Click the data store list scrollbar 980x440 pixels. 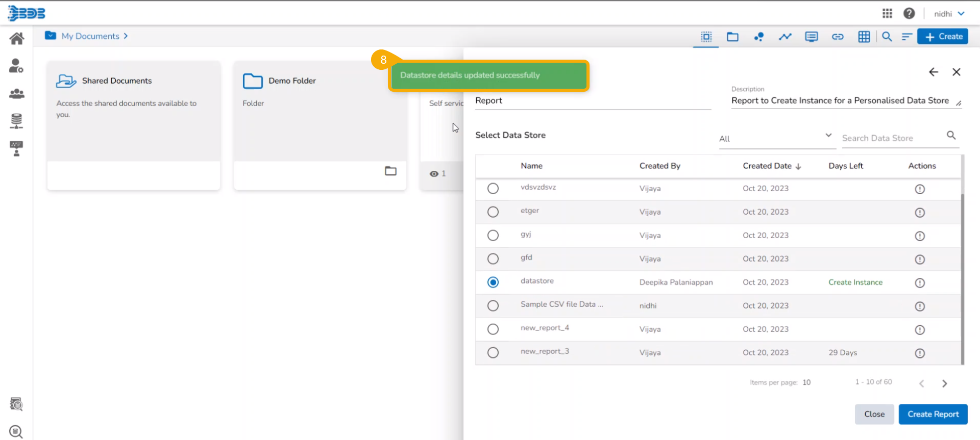963,275
